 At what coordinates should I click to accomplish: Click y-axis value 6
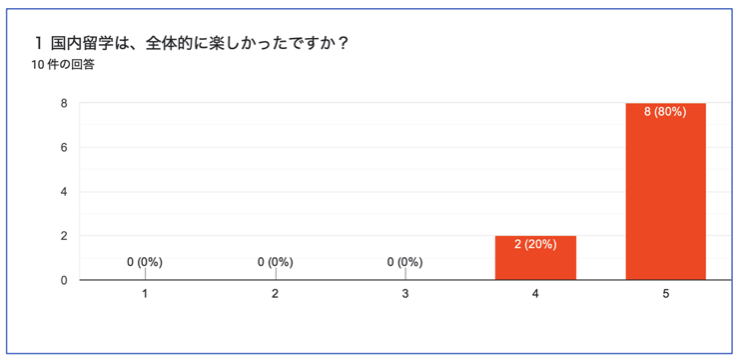63,147
